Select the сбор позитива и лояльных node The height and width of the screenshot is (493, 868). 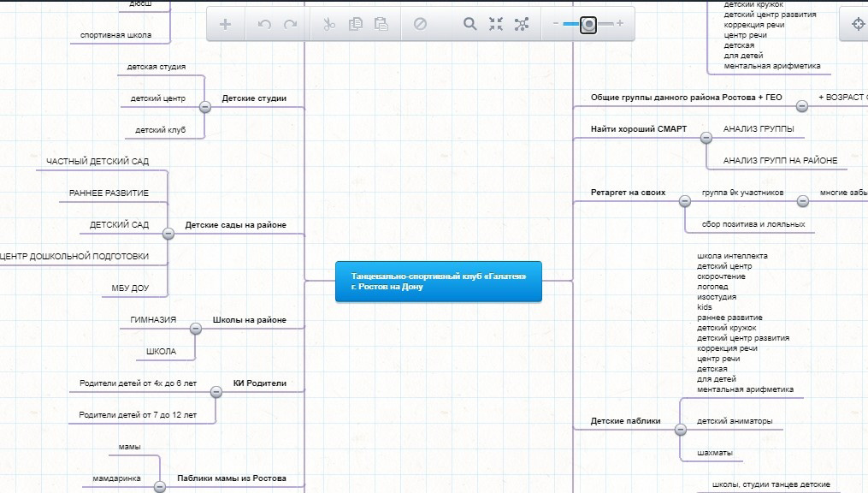(x=753, y=223)
